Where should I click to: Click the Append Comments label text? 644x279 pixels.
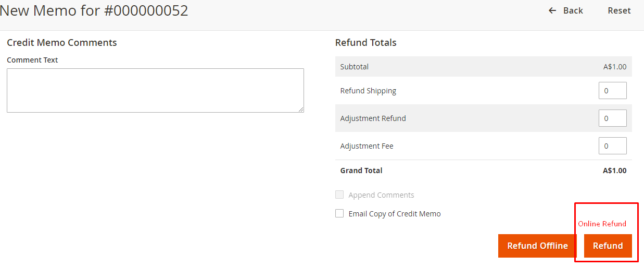(381, 195)
